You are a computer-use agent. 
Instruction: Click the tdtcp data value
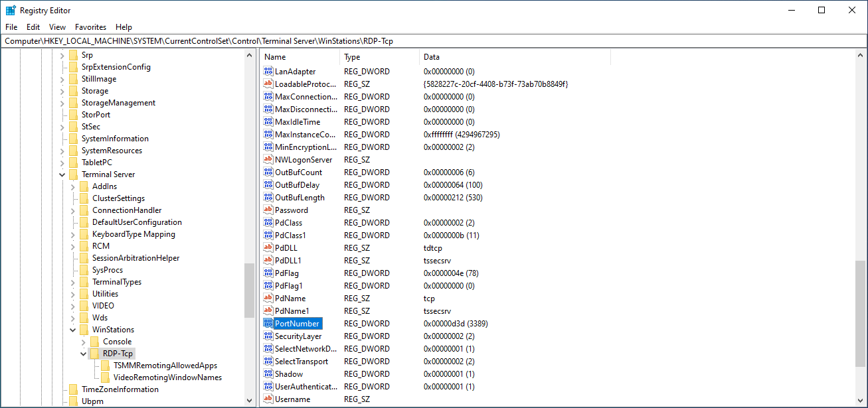(x=432, y=247)
